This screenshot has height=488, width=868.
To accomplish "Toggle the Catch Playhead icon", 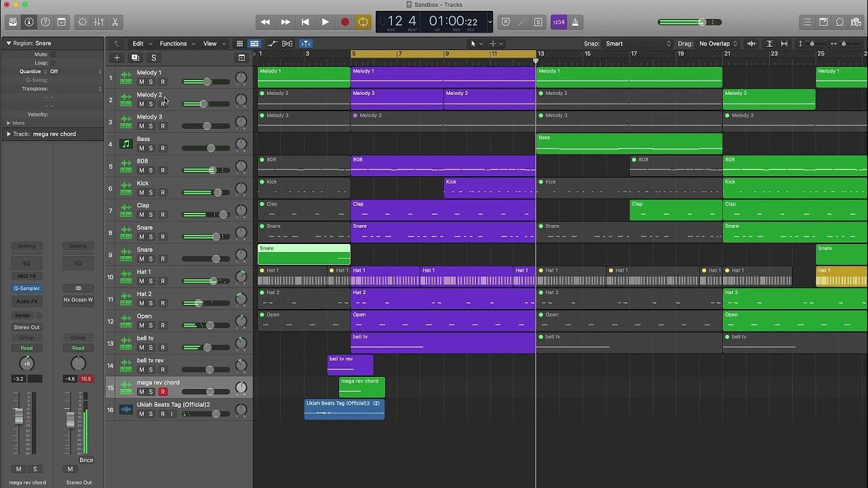I will click(x=306, y=43).
